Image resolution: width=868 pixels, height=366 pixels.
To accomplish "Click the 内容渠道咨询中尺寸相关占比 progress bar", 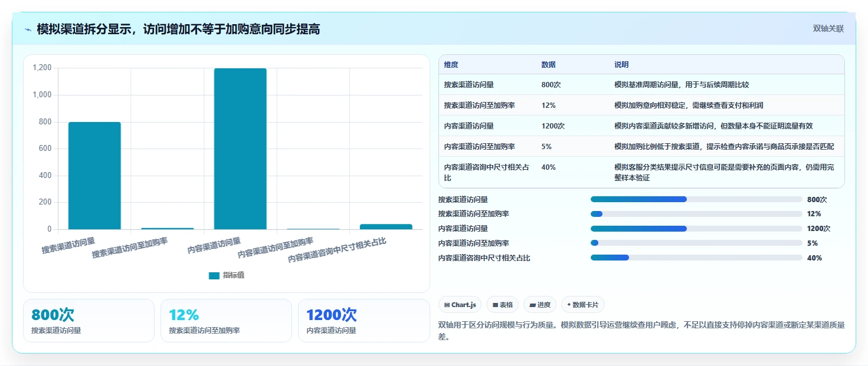I will tap(696, 258).
